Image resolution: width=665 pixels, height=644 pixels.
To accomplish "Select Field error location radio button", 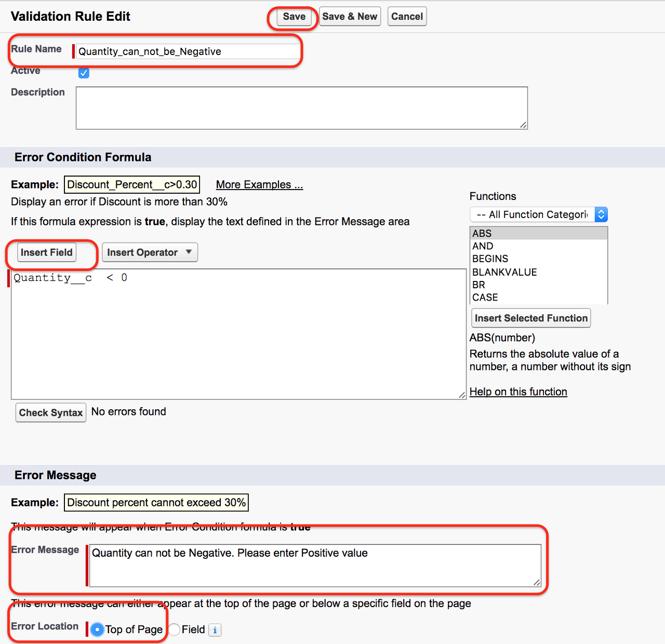I will click(174, 629).
